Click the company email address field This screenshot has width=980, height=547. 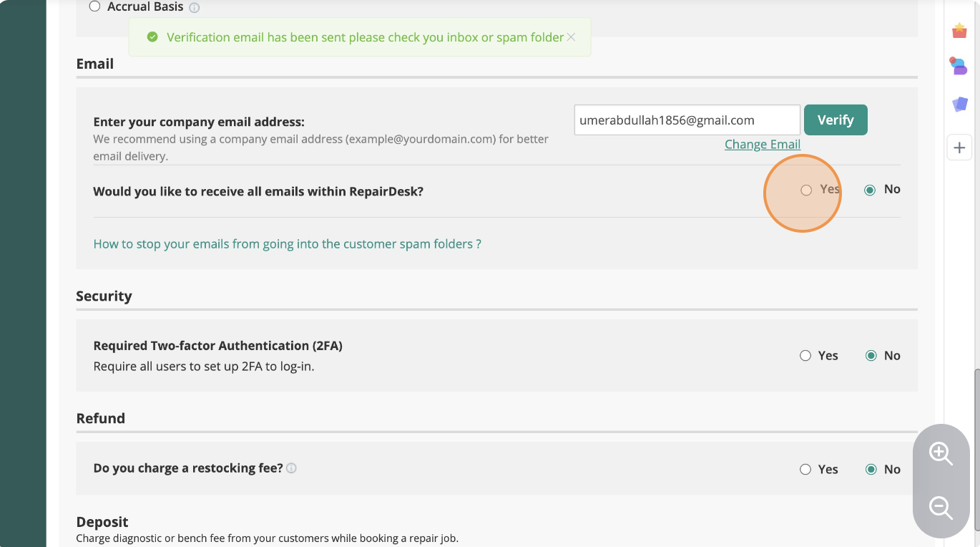pos(687,120)
